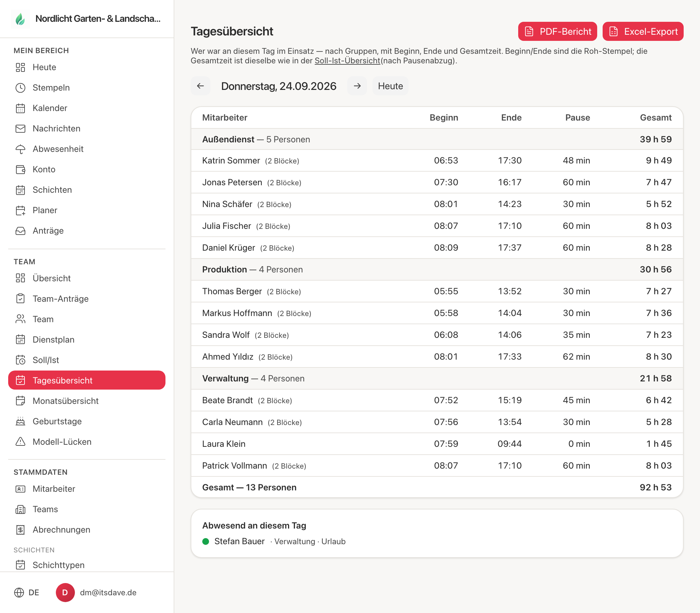Click the Soll/Ist calendar-clock icon
Screen dimensions: 700x613
point(20,360)
